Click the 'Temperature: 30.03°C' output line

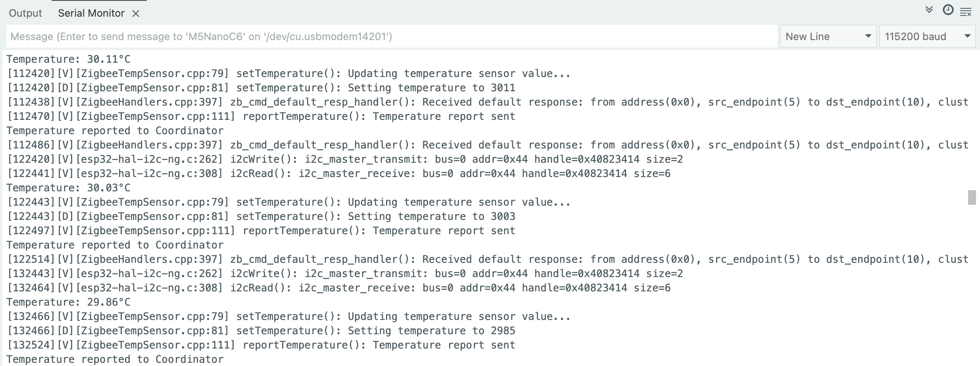point(68,188)
